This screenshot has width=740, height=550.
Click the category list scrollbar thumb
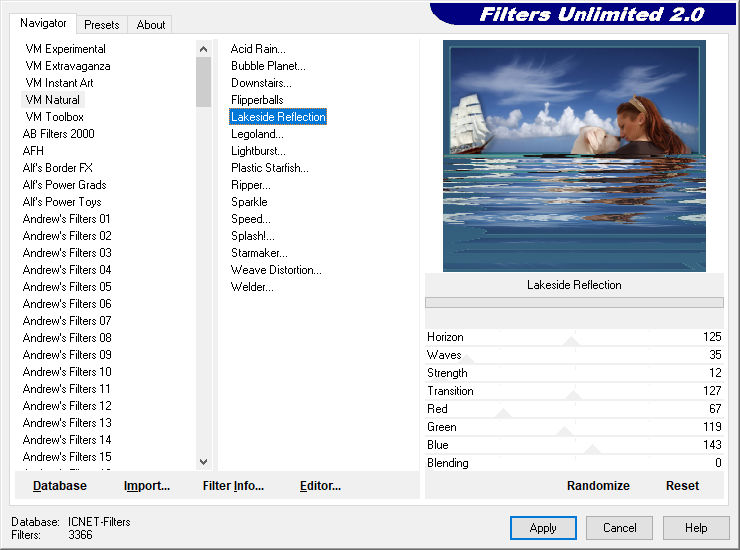(203, 82)
